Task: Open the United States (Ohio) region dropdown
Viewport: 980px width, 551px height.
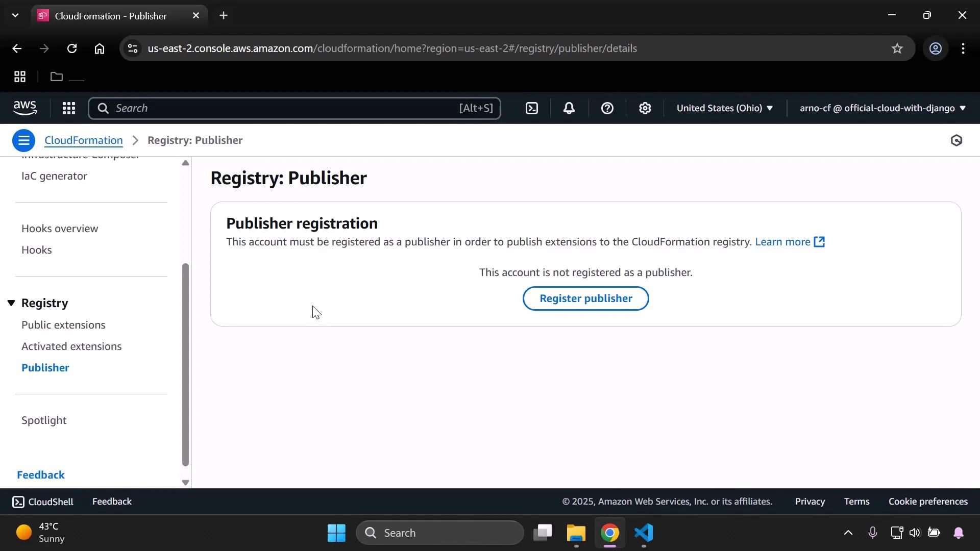Action: pyautogui.click(x=725, y=108)
